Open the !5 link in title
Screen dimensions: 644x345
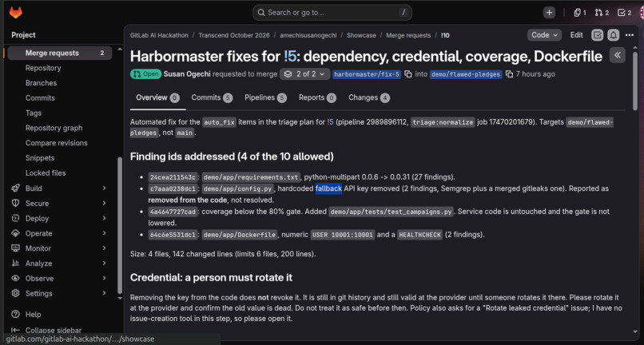290,56
